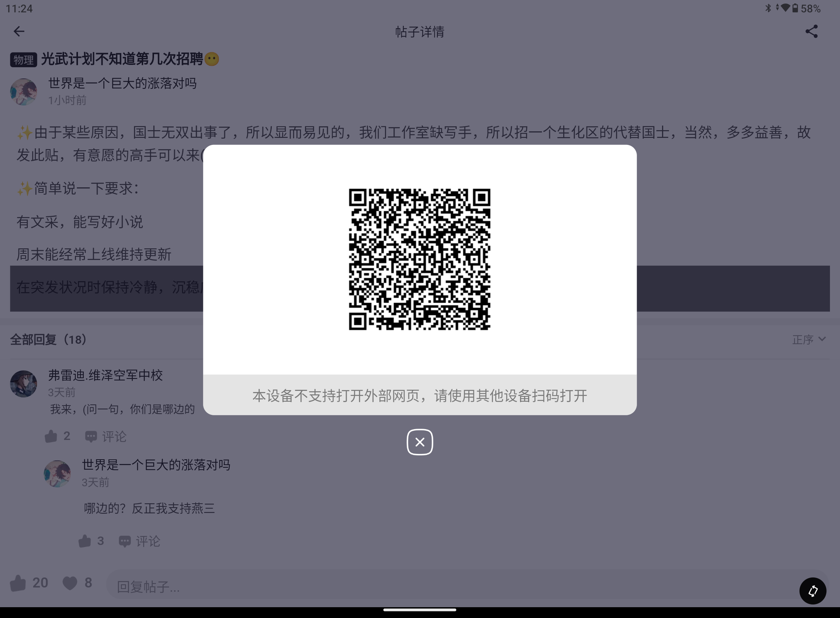This screenshot has width=840, height=618.
Task: Tap the Wi-Fi signal icon in status bar
Action: point(785,8)
